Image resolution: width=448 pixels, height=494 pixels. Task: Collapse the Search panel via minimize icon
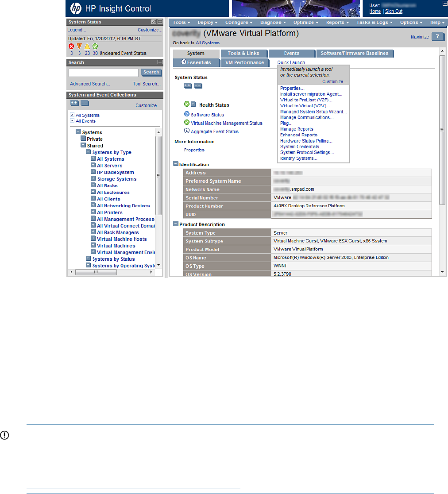pyautogui.click(x=160, y=62)
